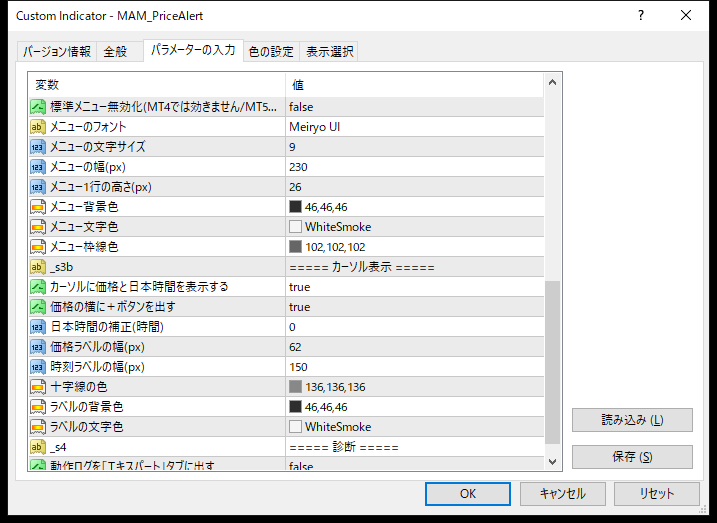
Task: Click the ラベルの背景色 dark swatch
Action: point(295,407)
